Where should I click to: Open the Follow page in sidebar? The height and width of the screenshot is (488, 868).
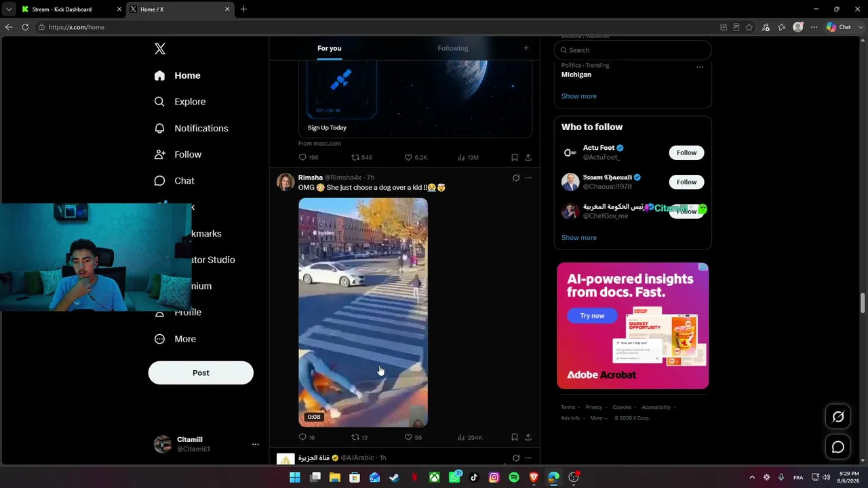(178, 155)
